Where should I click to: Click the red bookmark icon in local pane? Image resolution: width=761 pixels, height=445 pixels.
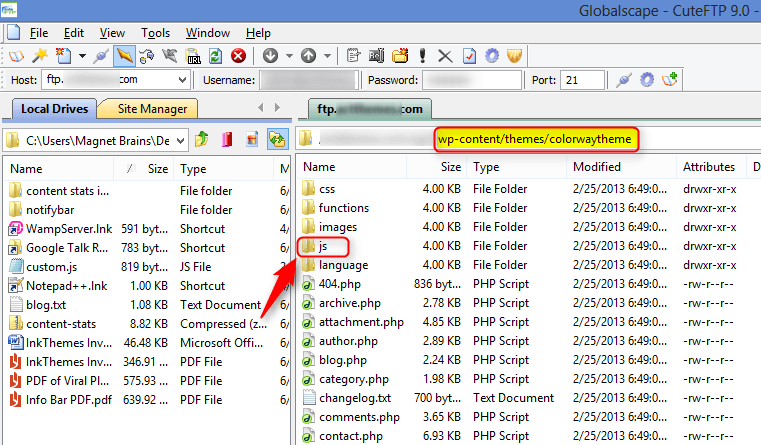pos(227,140)
